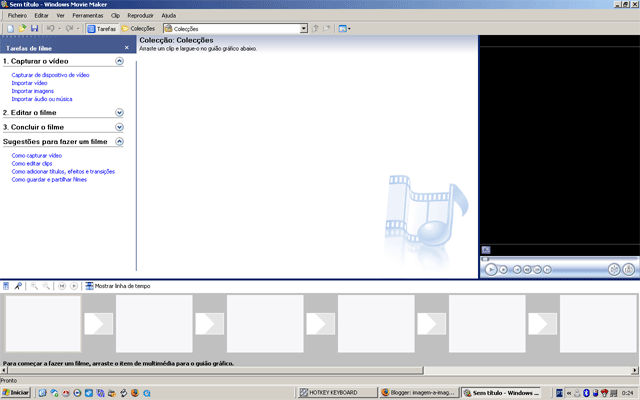Viewport: 640px width, 400px height.
Task: Open the Editar menu
Action: click(41, 16)
